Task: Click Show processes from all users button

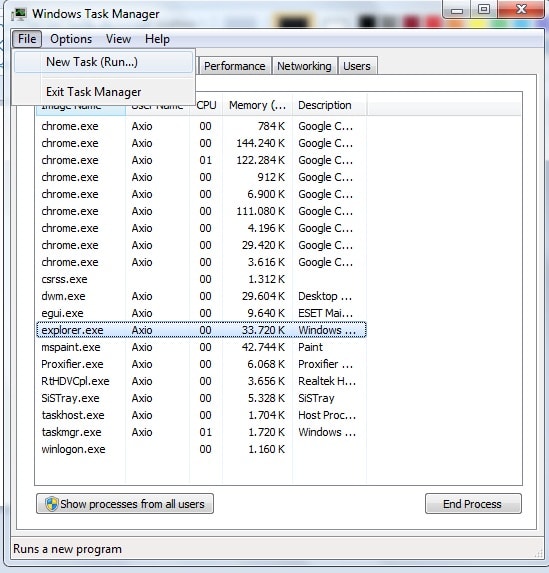Action: click(x=125, y=504)
